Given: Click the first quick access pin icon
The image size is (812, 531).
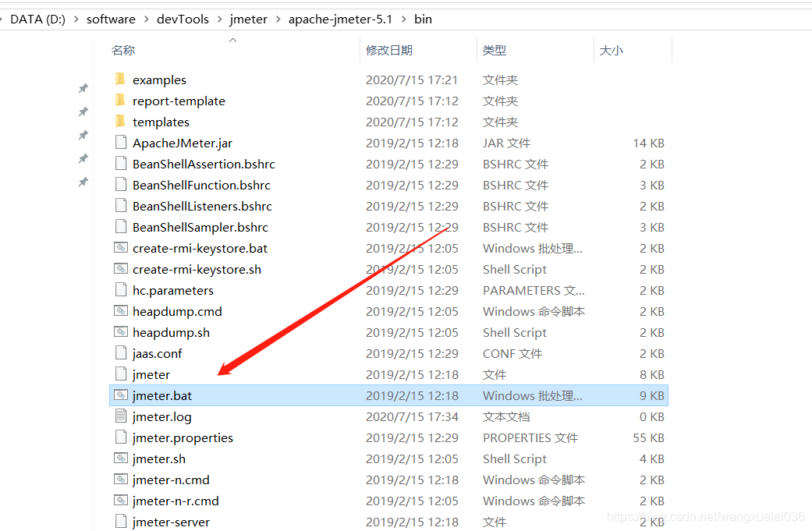Looking at the screenshot, I should 83,89.
